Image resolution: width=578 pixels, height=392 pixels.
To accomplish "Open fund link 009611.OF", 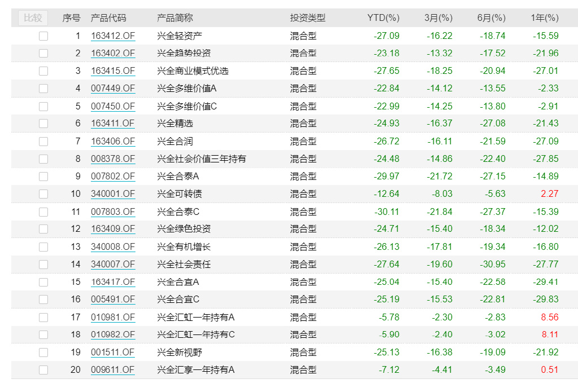I will pos(113,370).
